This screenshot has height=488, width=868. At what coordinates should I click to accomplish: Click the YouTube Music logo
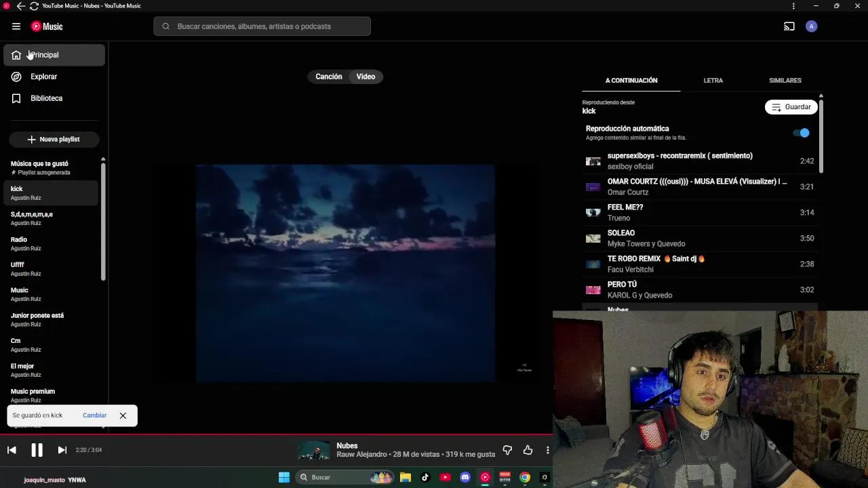(47, 26)
